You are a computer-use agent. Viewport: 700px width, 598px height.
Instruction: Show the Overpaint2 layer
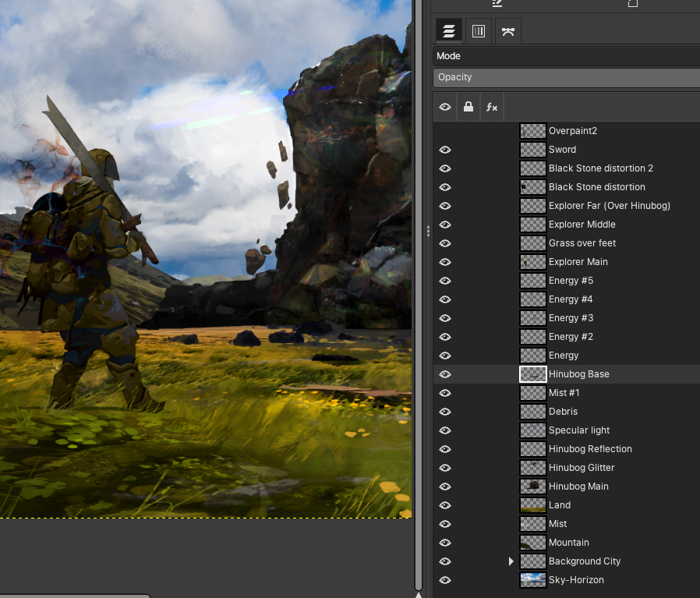click(445, 131)
